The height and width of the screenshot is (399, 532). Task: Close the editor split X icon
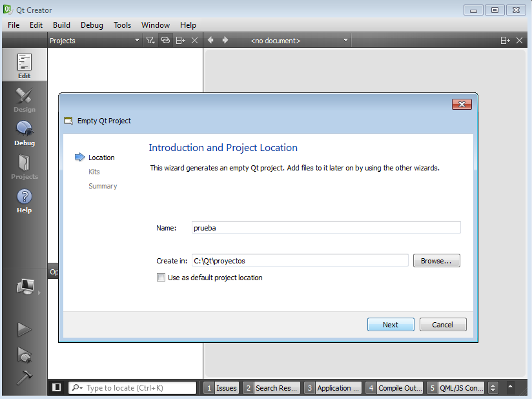coord(520,41)
